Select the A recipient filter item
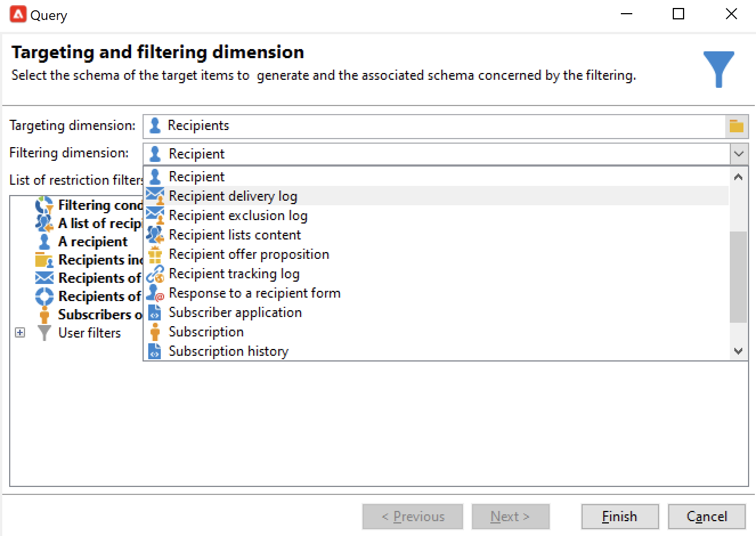 click(92, 242)
